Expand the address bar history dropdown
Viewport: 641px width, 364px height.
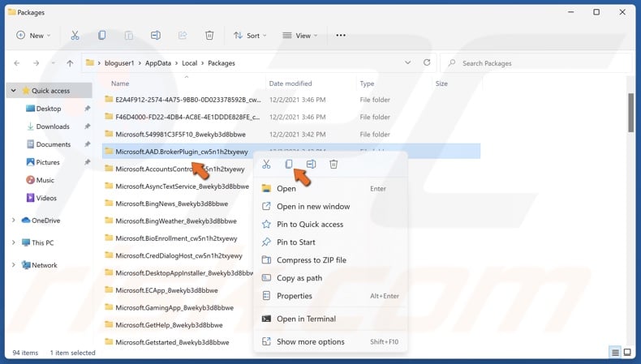[x=407, y=62]
